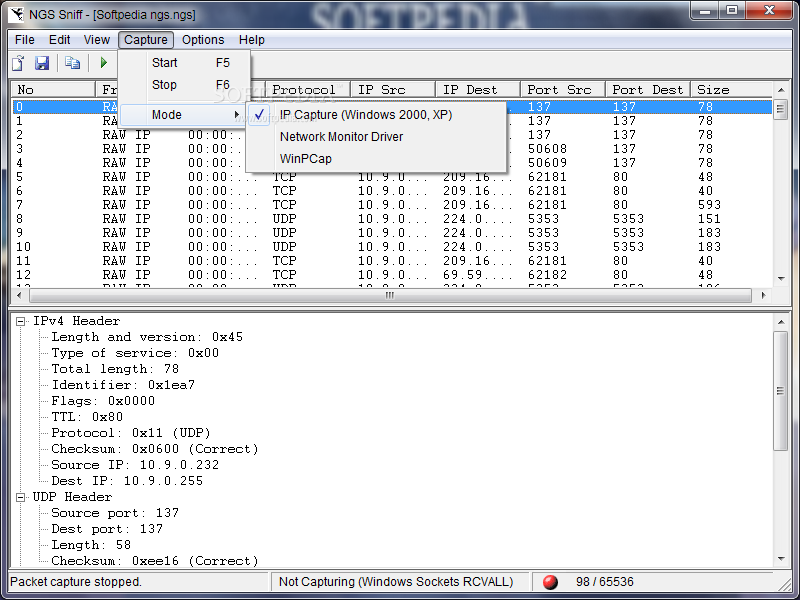
Task: Open the View menu
Action: pyautogui.click(x=96, y=40)
